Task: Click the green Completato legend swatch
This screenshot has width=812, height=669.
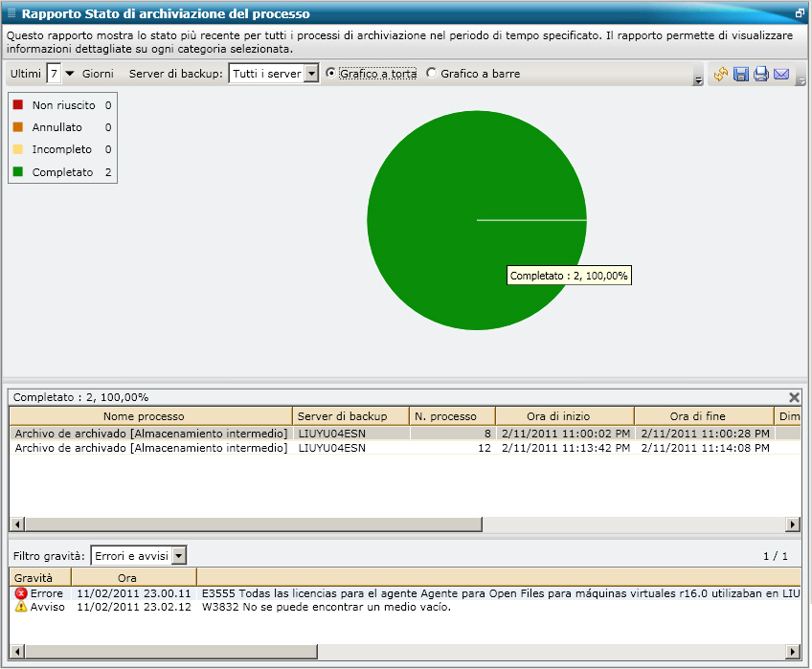Action: click(x=17, y=172)
